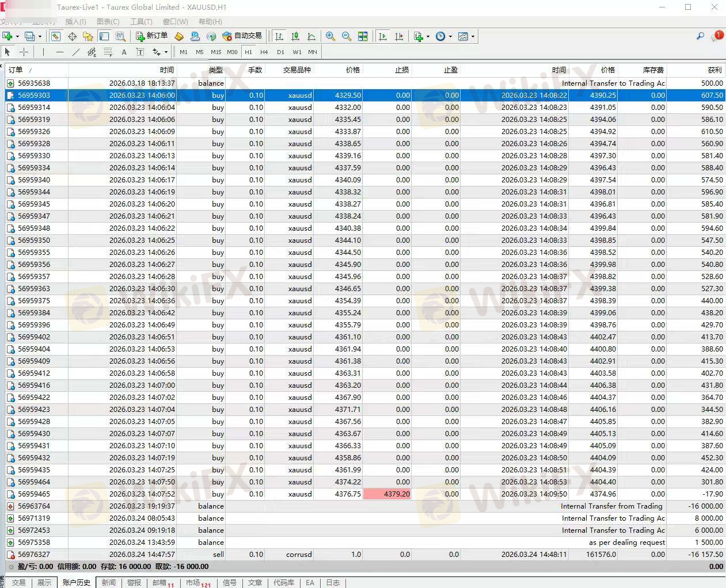Select the trendline drawing tool
The image size is (726, 588).
pyautogui.click(x=75, y=52)
